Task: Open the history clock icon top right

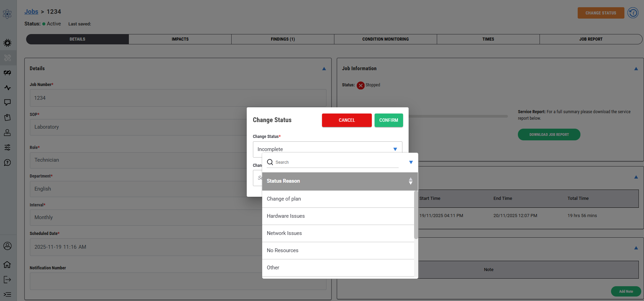Action: 633,13
